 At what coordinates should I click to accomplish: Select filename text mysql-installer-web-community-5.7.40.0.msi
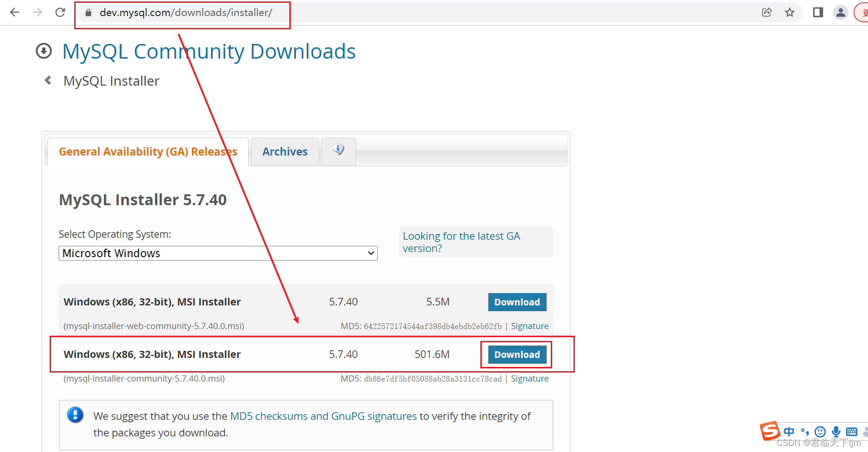coord(154,326)
